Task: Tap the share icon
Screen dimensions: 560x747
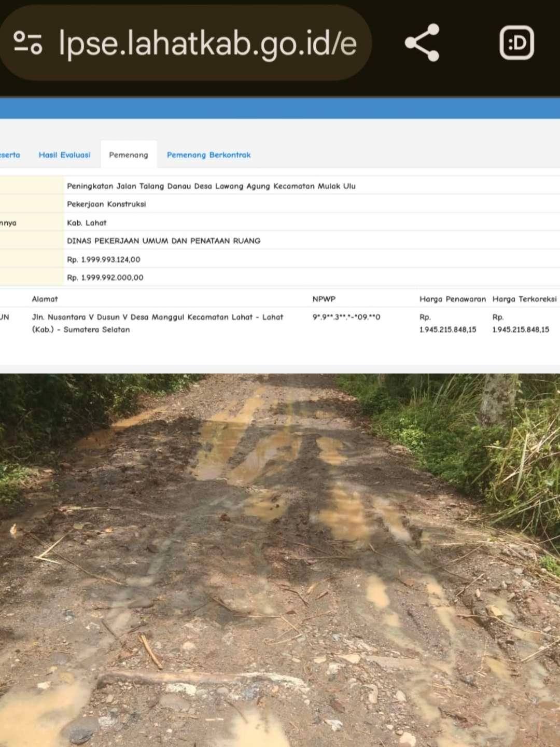Action: tap(422, 43)
